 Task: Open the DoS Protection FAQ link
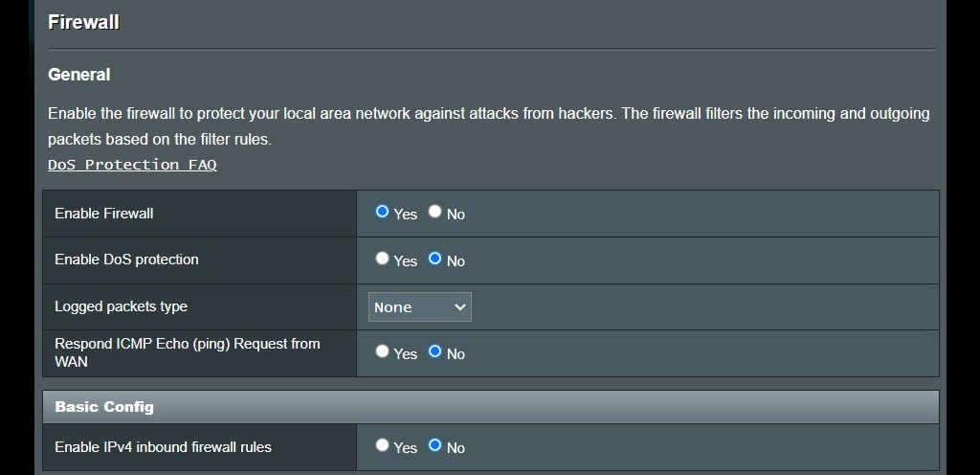click(132, 165)
